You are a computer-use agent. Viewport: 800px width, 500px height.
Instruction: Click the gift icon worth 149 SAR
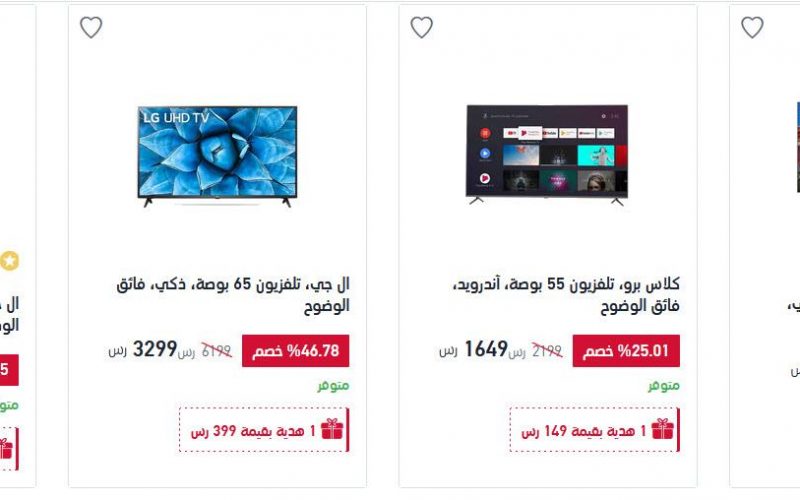[x=662, y=429]
